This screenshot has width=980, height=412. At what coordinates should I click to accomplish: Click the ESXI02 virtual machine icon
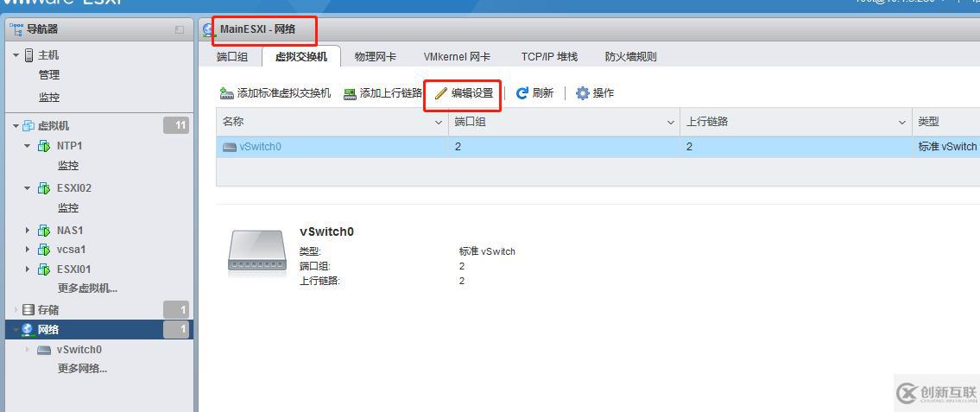(43, 187)
